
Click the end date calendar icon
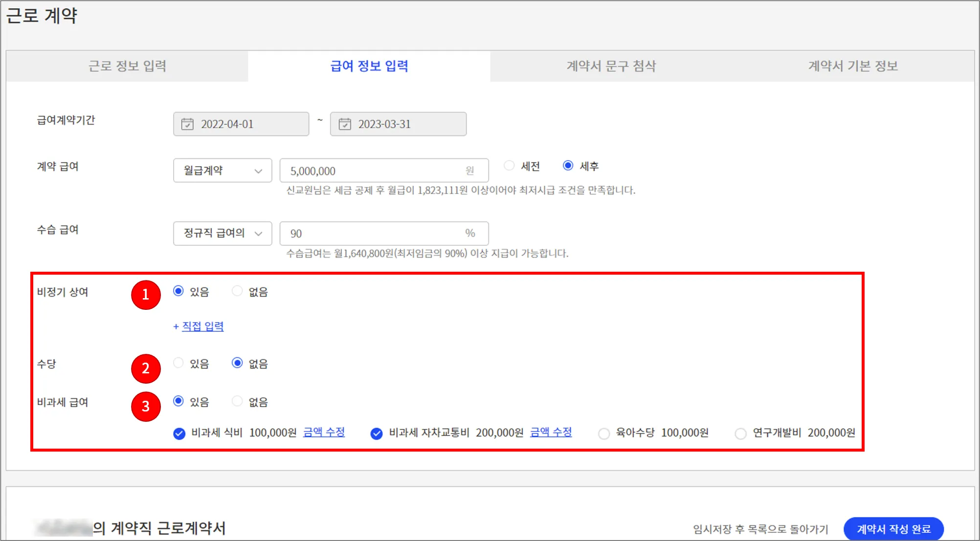tap(345, 124)
